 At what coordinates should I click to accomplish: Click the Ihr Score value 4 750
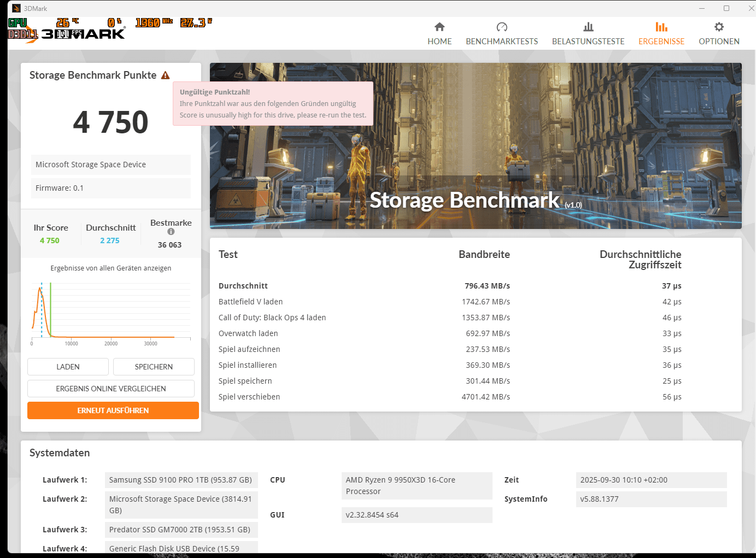pyautogui.click(x=50, y=240)
